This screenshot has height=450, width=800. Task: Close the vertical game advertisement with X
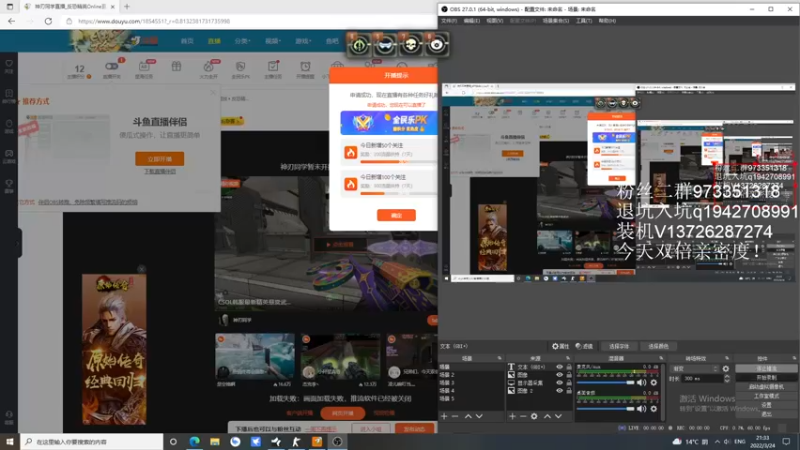pyautogui.click(x=141, y=269)
